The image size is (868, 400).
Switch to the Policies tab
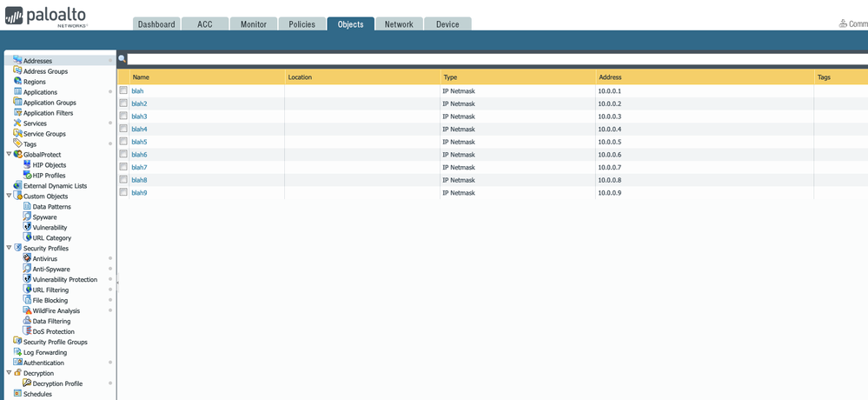pyautogui.click(x=302, y=23)
